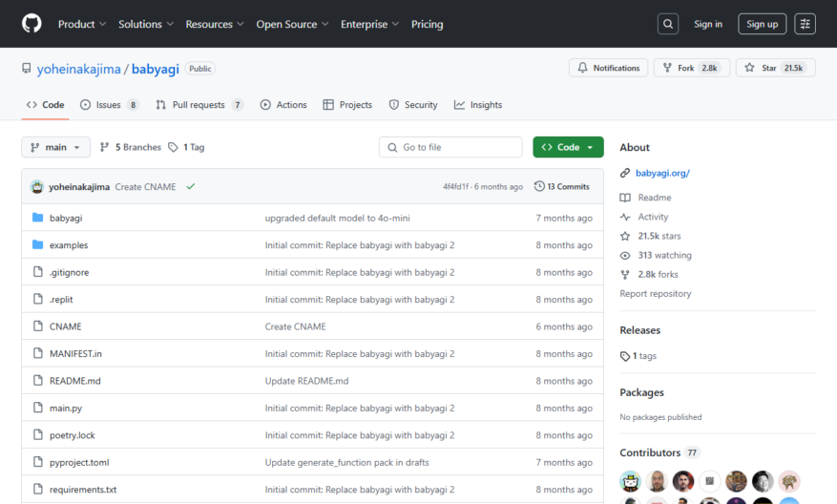The height and width of the screenshot is (504, 837).
Task: Open the examples folder name
Action: (x=69, y=245)
